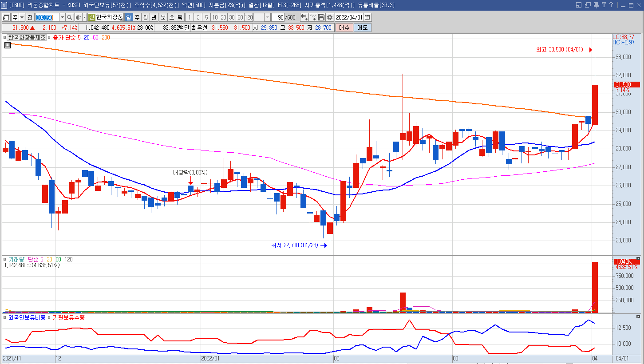Screen dimensions: 644x364
Task: Choose interval 10 button
Action: click(x=215, y=17)
